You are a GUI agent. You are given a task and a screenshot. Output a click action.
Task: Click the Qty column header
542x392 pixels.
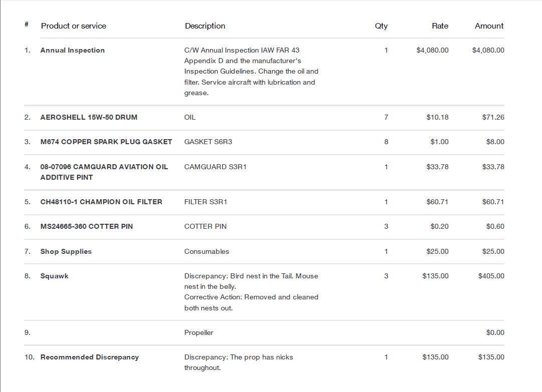(381, 26)
